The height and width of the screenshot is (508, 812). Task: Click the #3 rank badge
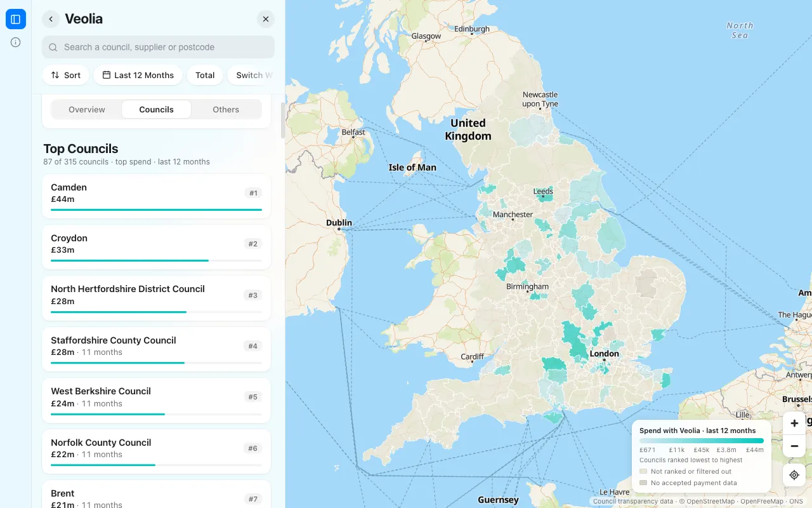tap(253, 295)
